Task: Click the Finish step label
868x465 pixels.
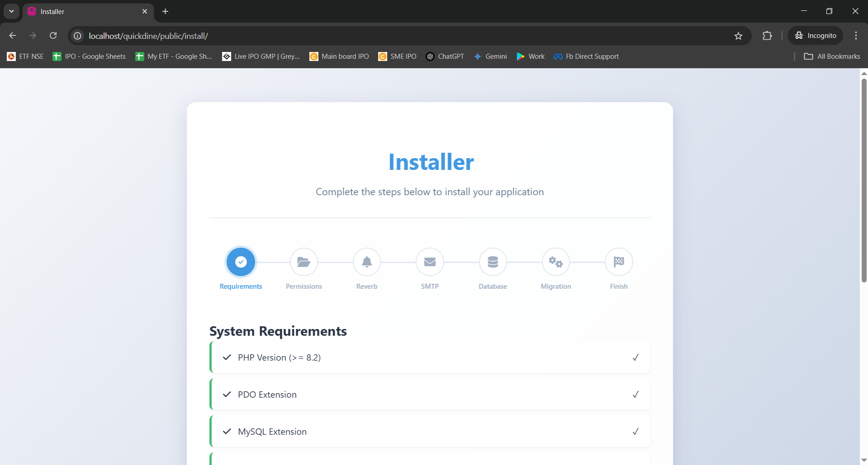Action: click(x=619, y=287)
